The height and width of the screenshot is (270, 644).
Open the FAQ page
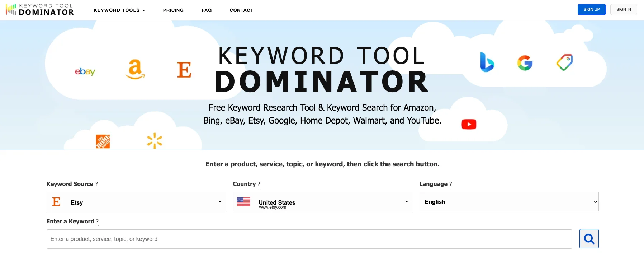[x=207, y=10]
